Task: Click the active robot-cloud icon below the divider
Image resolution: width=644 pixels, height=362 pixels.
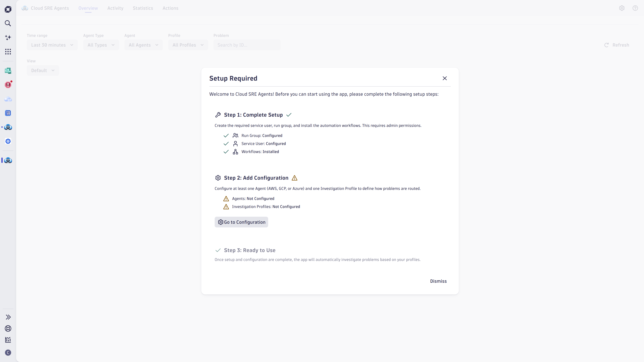Action: [8, 160]
